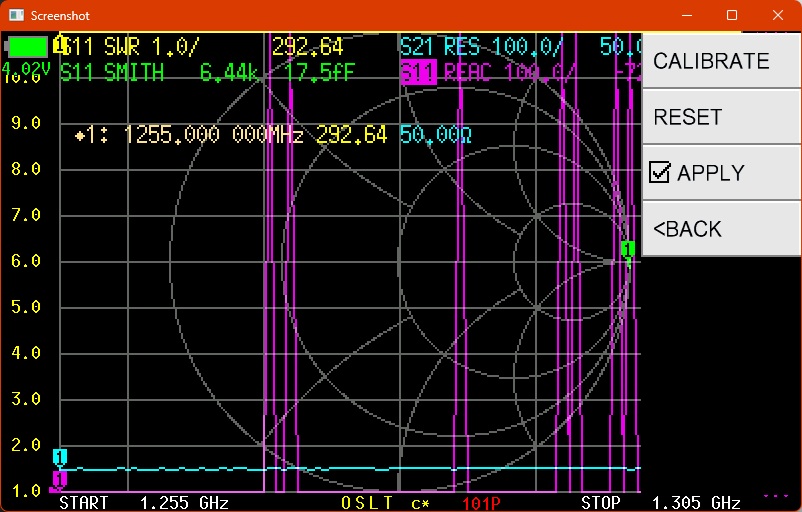Click the STOP 1.305 GHz frequency field
The image size is (802, 512).
pyautogui.click(x=660, y=502)
